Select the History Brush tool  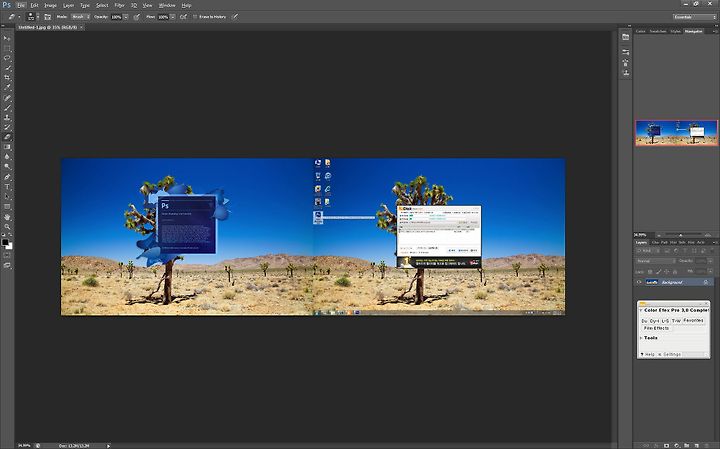coord(7,127)
